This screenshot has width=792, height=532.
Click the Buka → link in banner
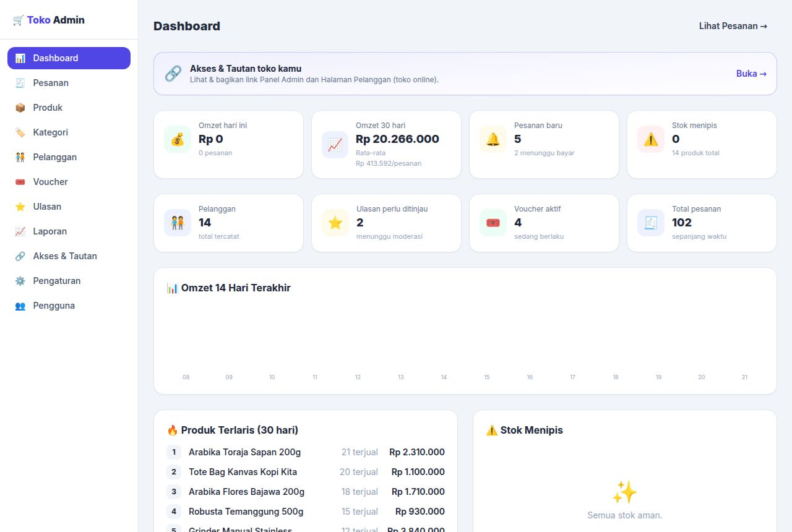[x=751, y=74]
